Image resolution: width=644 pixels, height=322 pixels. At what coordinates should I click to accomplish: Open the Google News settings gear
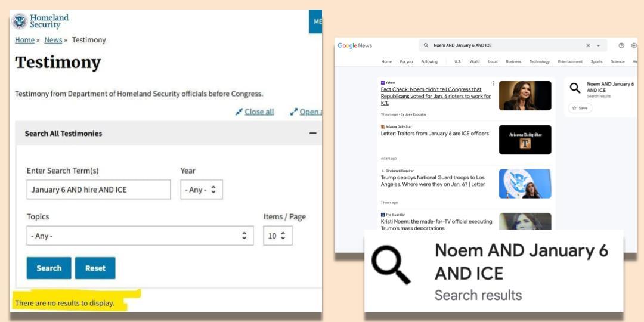tap(634, 45)
